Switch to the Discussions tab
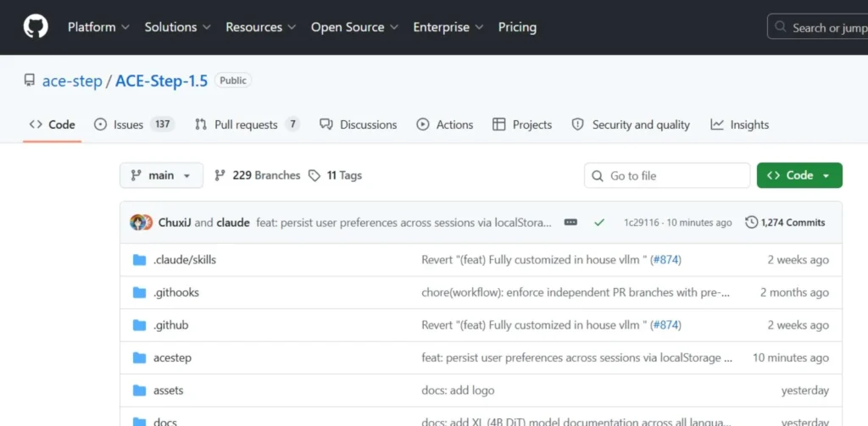Screen dimensions: 868x426 point(359,124)
